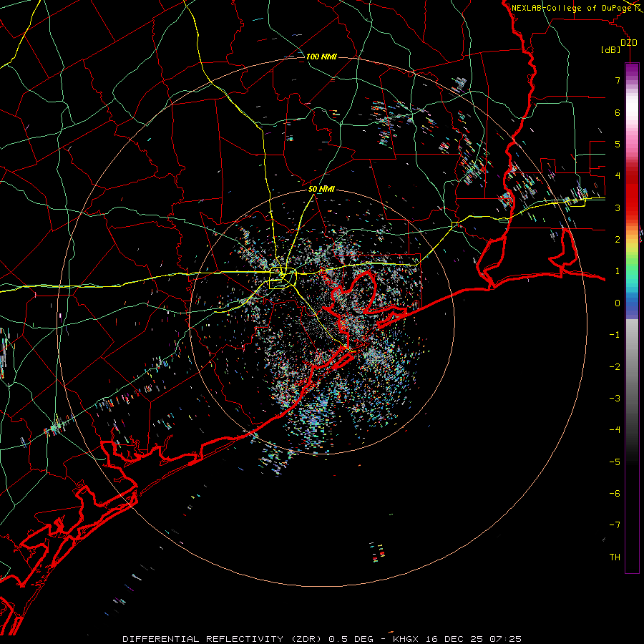Click the "0" value on the dB scale

pos(618,303)
